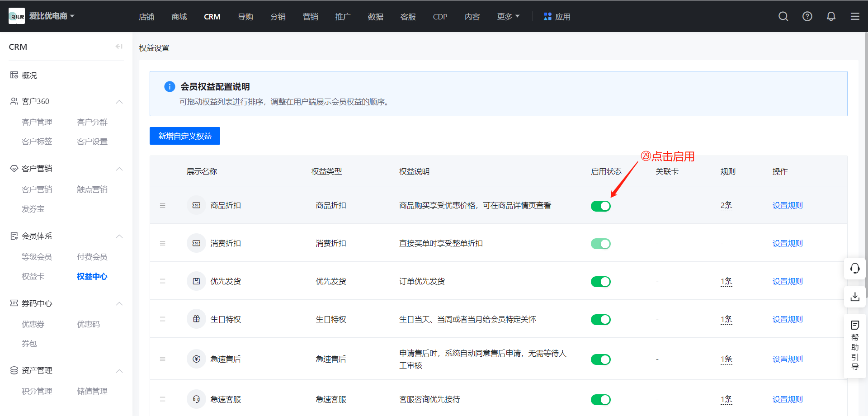Click the 商品折扣 row icon
This screenshot has width=868, height=416.
click(196, 205)
